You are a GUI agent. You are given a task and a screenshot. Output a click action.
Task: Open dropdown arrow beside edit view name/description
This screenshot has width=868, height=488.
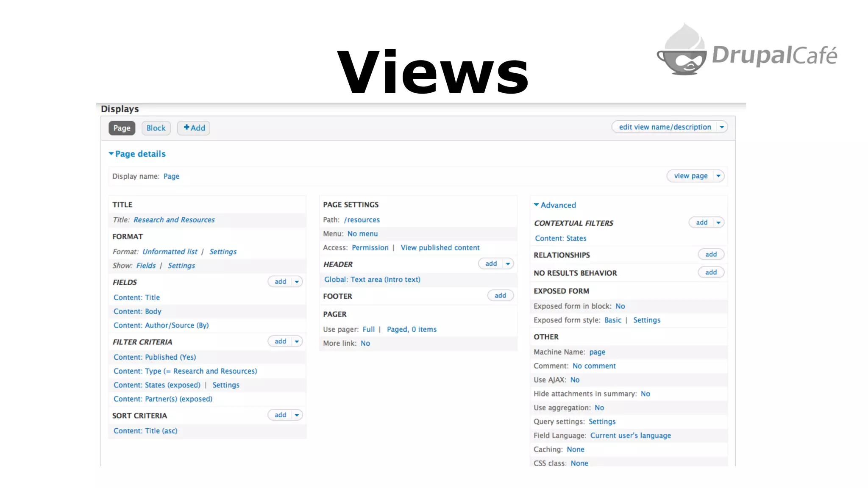click(x=722, y=127)
